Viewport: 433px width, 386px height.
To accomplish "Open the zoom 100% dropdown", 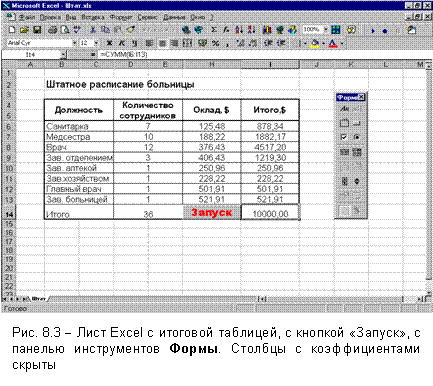I will pos(326,30).
